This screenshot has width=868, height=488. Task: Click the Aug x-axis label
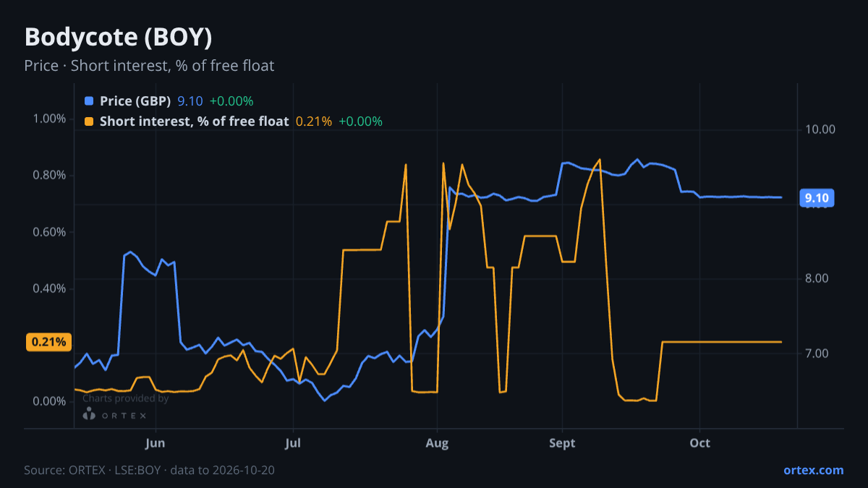pos(438,443)
